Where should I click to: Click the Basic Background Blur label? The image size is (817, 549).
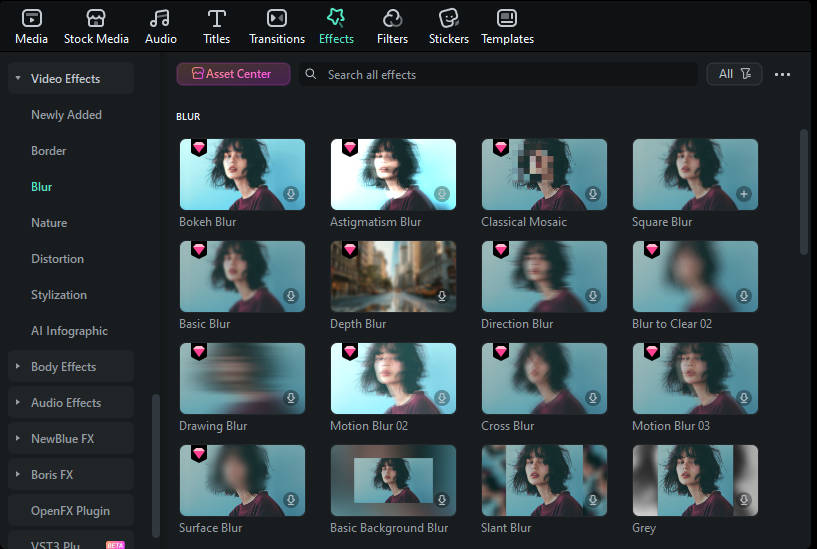[389, 528]
